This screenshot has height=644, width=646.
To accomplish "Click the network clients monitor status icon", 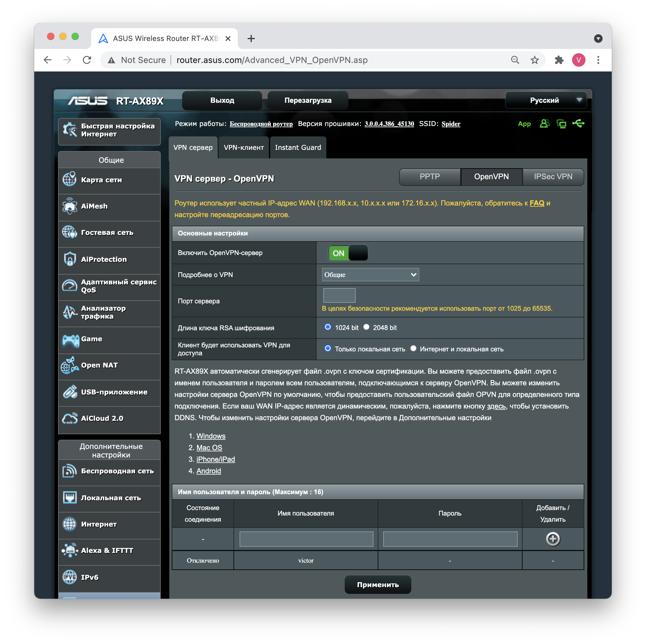I will (561, 124).
